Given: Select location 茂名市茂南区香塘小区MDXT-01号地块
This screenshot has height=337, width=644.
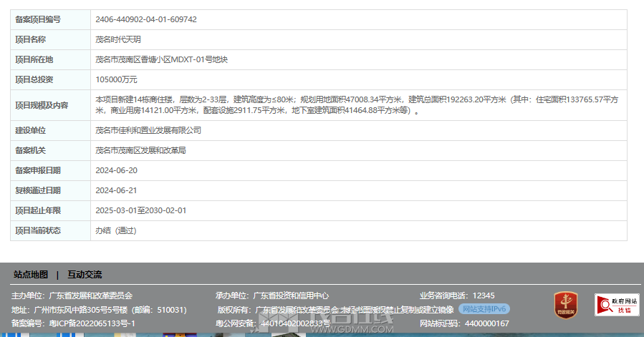Looking at the screenshot, I should click(161, 59).
